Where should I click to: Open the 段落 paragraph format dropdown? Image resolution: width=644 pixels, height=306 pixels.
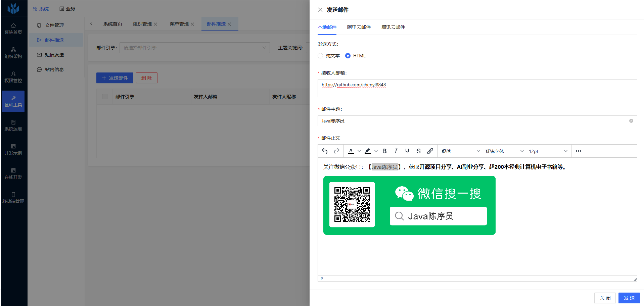point(460,151)
